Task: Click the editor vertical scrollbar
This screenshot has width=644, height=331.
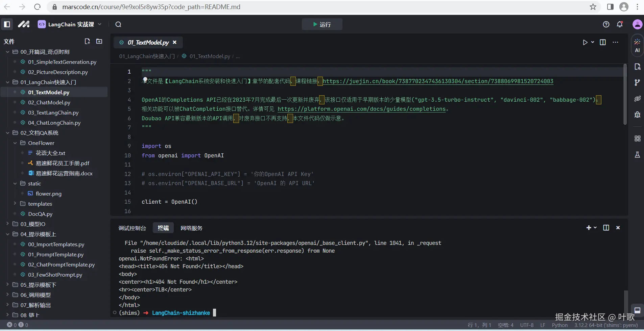Action: coord(625,95)
